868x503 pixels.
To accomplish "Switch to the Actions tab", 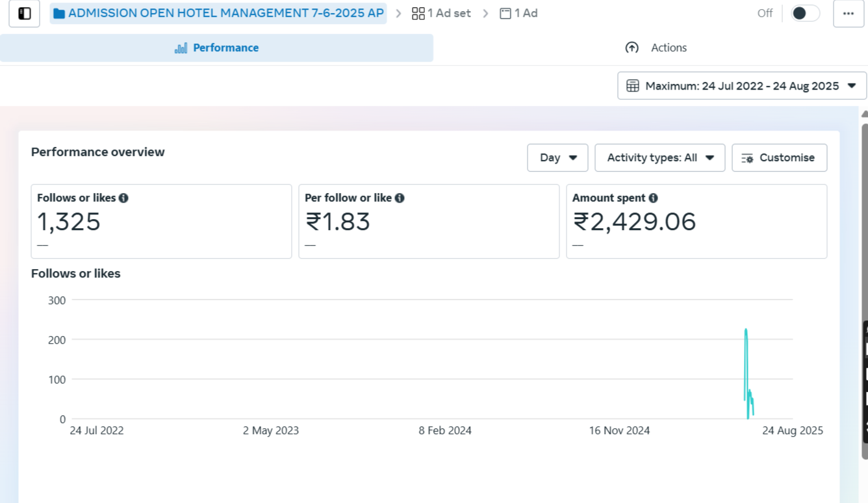I will pos(656,48).
